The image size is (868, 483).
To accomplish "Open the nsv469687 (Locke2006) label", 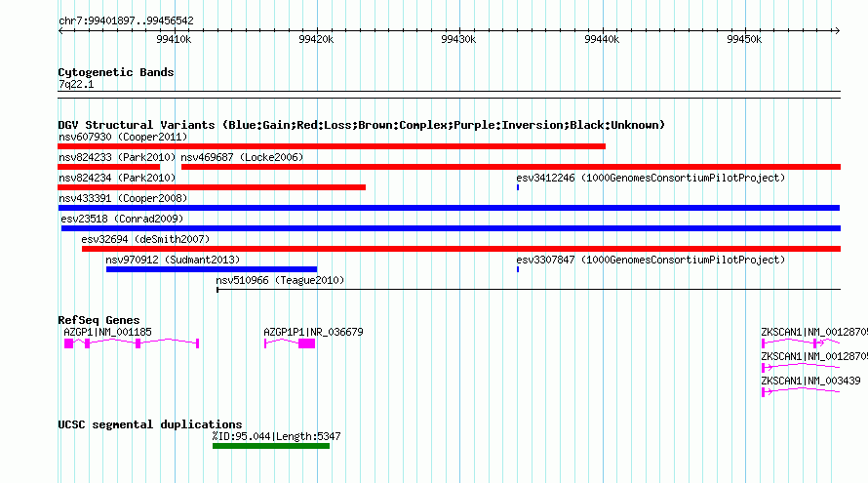I will (242, 157).
